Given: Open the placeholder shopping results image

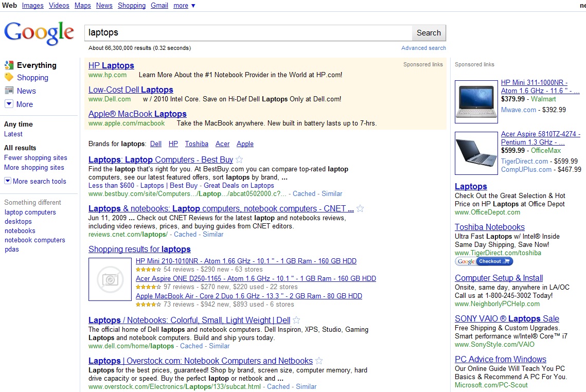Looking at the screenshot, I should [x=110, y=279].
